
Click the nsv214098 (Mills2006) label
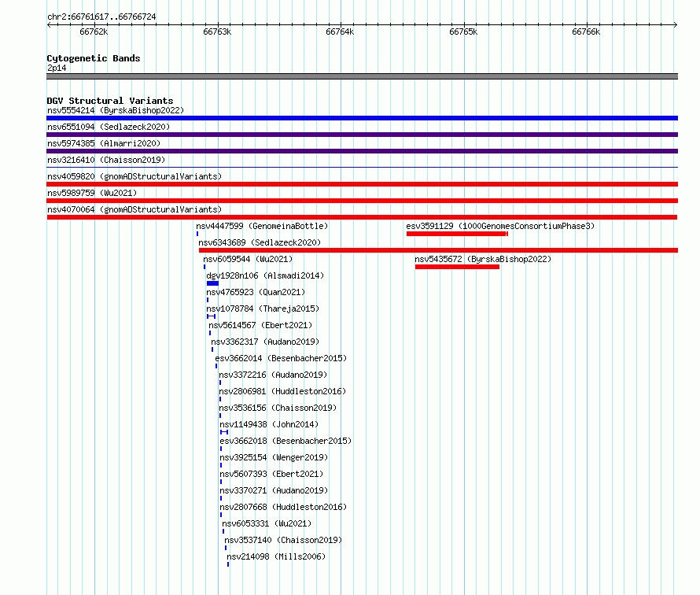pyautogui.click(x=276, y=556)
